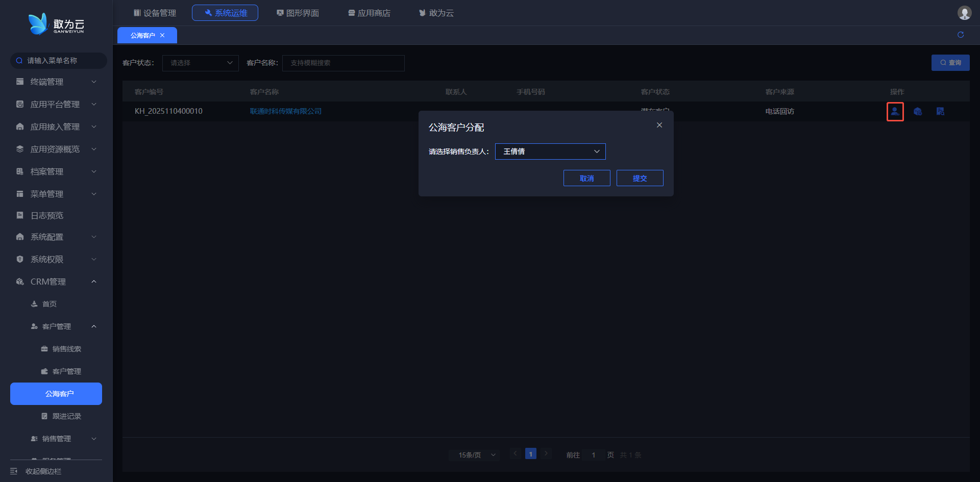This screenshot has width=980, height=482.
Task: Click the 联系人 column header
Action: pyautogui.click(x=456, y=92)
